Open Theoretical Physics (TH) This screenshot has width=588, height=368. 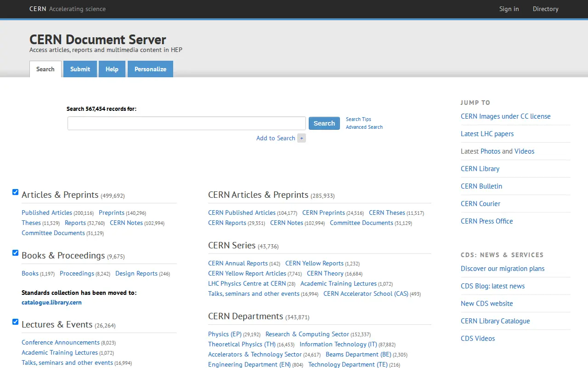(242, 344)
